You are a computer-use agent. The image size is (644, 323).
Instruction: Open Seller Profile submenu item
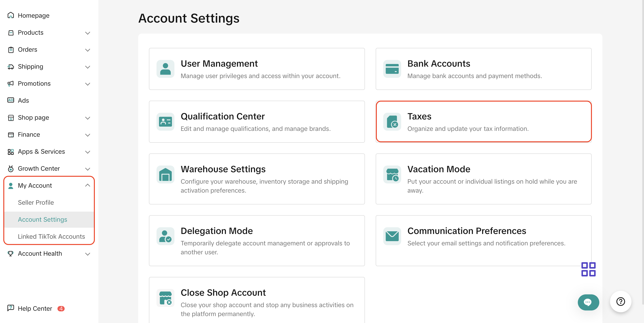pos(36,202)
